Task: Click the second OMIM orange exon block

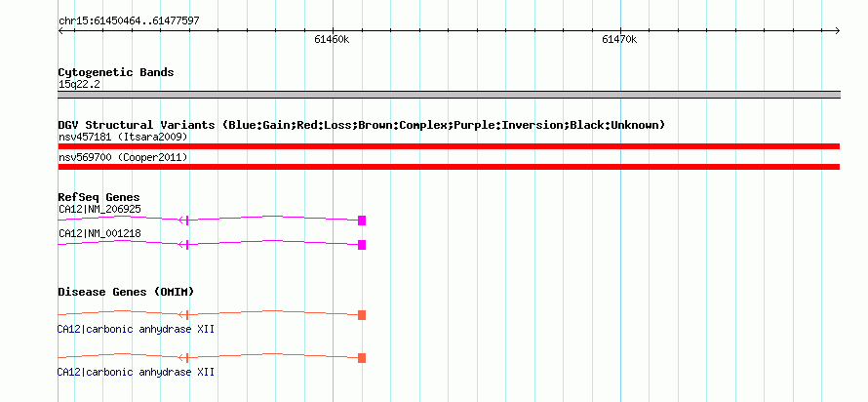Action: tap(362, 358)
